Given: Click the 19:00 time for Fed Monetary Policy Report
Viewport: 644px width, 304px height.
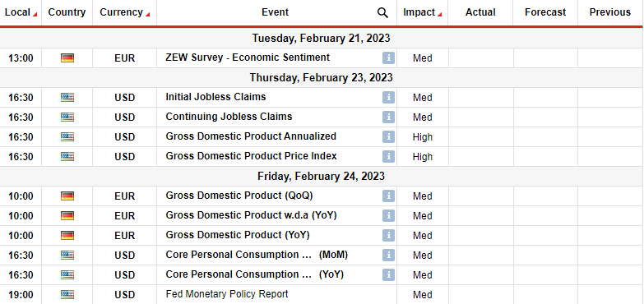Looking at the screenshot, I should (21, 295).
